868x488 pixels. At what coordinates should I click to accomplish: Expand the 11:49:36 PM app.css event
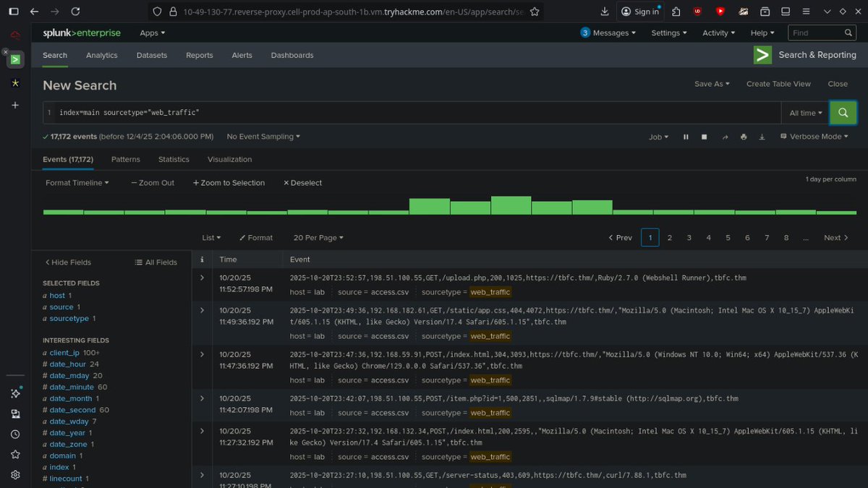202,310
